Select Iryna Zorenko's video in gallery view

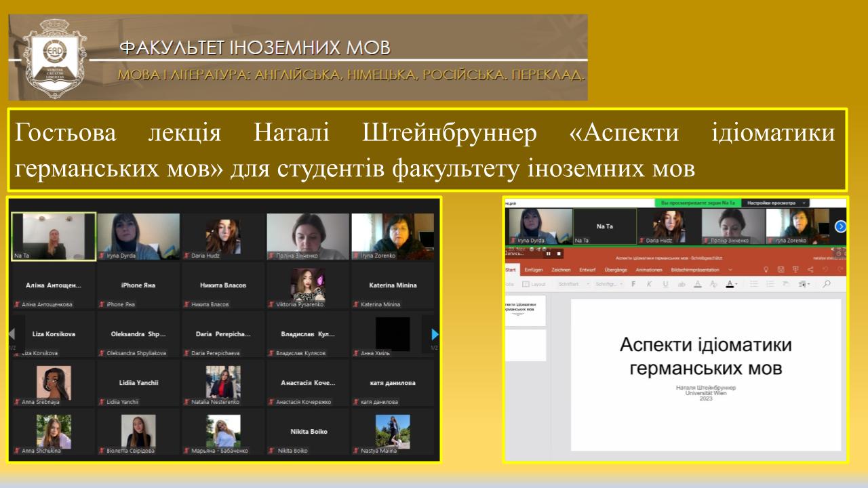click(393, 236)
